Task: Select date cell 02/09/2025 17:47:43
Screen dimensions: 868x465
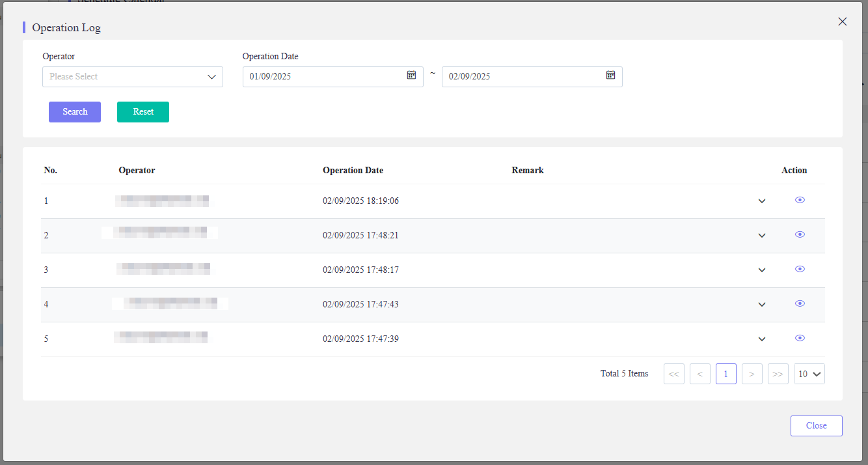Action: point(361,305)
